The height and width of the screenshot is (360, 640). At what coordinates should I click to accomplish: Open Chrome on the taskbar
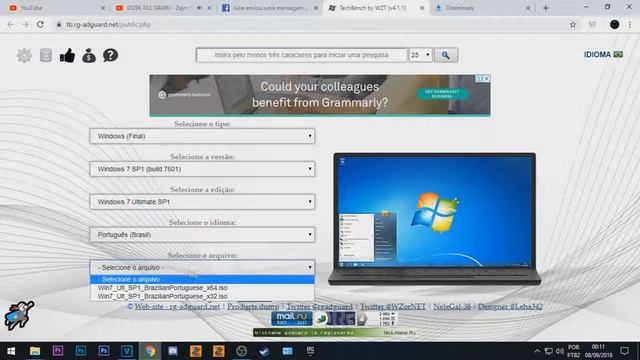click(x=150, y=351)
